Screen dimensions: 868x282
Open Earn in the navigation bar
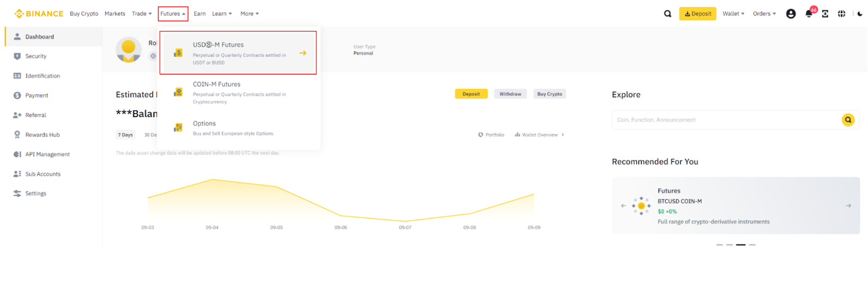point(200,14)
